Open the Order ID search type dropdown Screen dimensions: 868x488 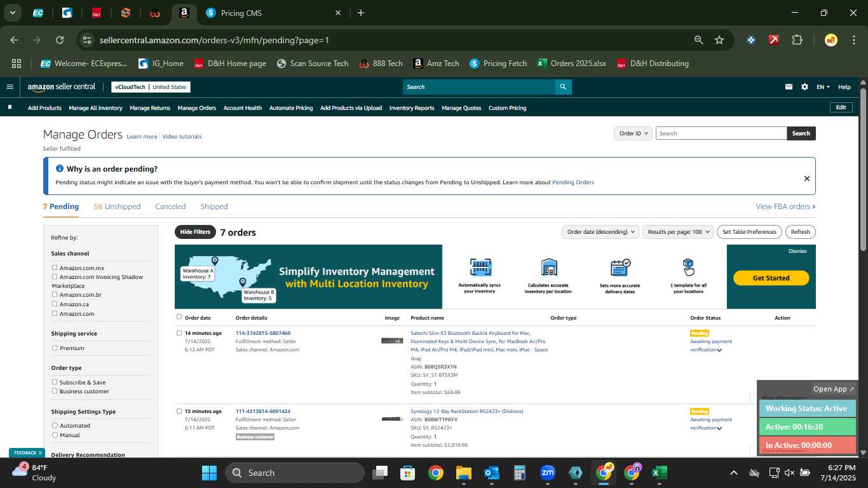(633, 133)
